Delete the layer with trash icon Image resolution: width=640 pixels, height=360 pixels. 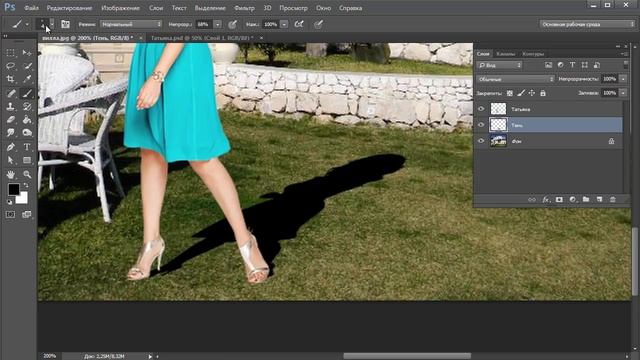(613, 200)
